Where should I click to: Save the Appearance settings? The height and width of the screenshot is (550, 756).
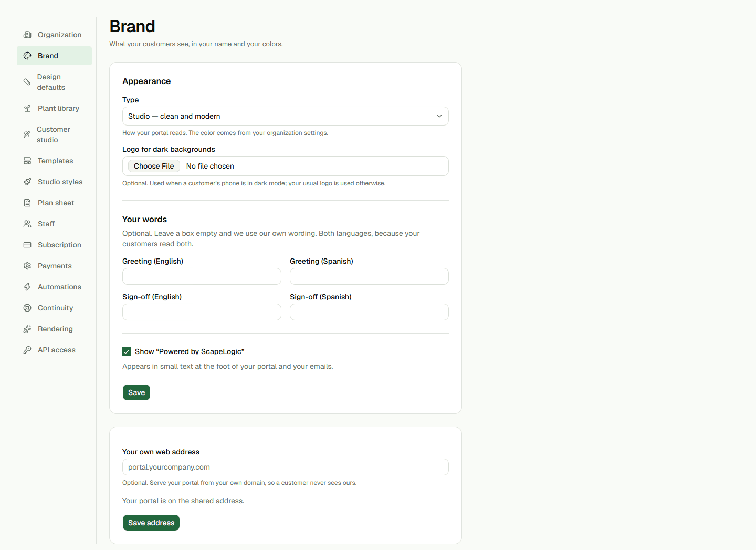point(136,392)
